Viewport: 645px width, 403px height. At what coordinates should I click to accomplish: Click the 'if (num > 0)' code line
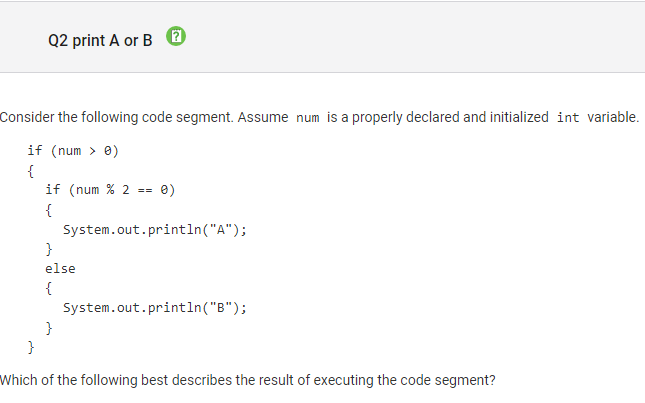coord(73,151)
